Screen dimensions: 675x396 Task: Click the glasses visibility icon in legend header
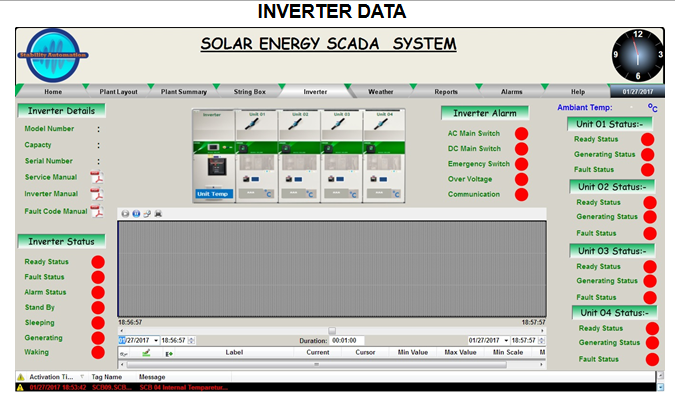pos(124,354)
